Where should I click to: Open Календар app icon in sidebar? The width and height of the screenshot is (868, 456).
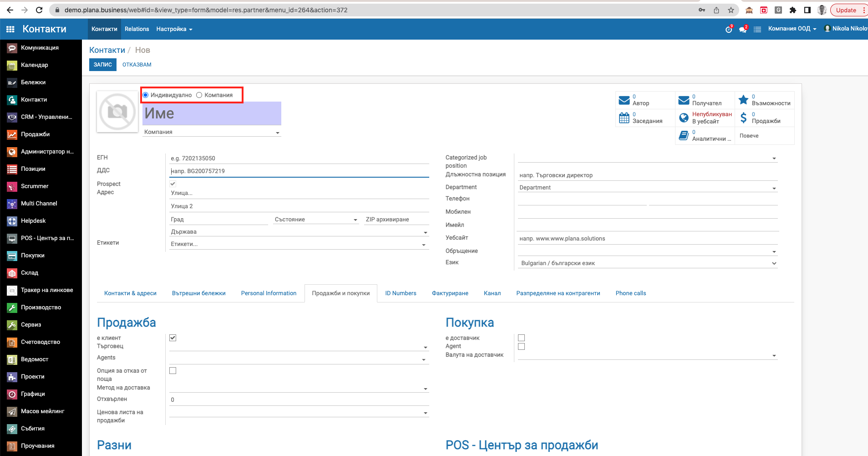(12, 65)
